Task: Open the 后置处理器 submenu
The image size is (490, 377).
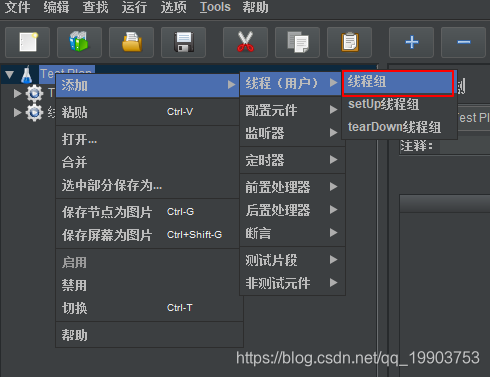Action: (x=292, y=210)
